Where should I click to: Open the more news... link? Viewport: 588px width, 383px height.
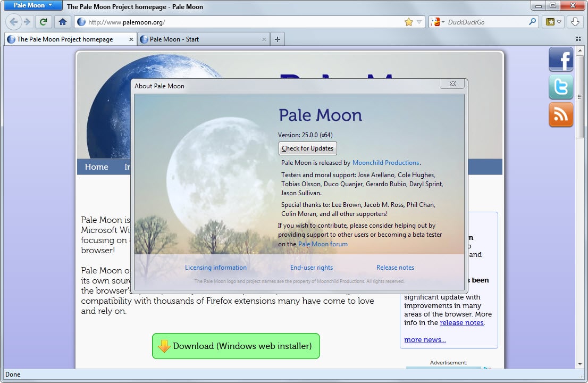point(425,339)
